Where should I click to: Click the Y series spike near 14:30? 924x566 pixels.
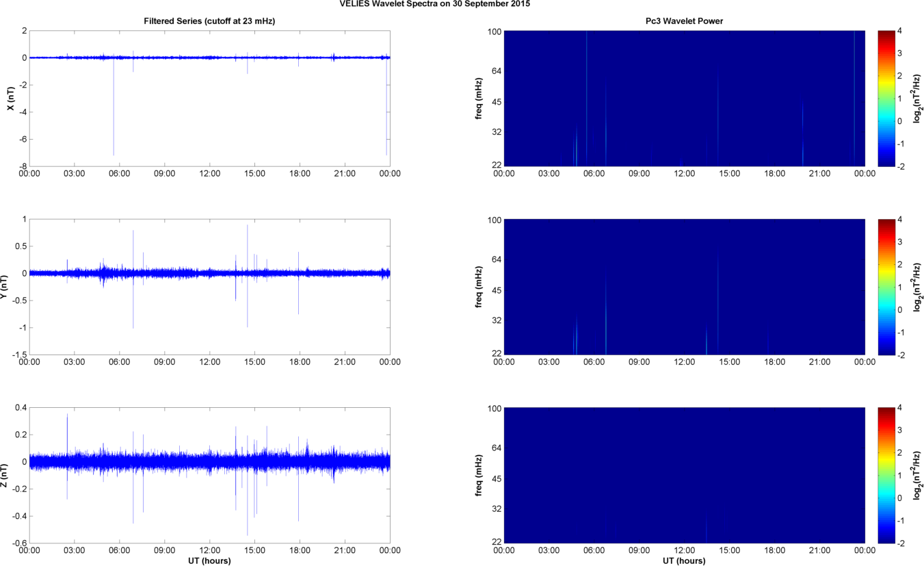248,276
